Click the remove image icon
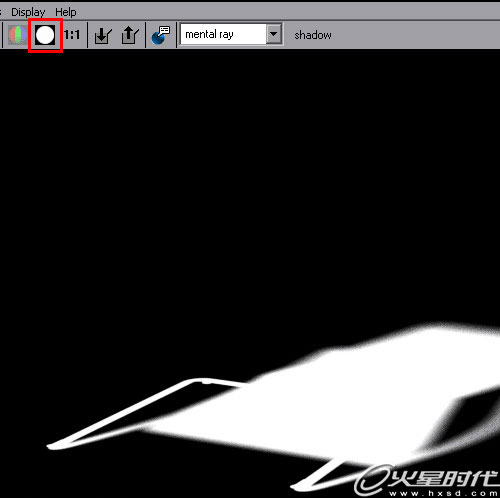This screenshot has height=498, width=500. pyautogui.click(x=130, y=35)
